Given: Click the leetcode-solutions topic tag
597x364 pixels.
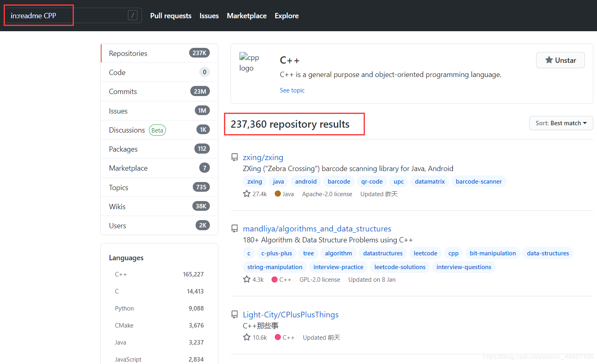Looking at the screenshot, I should click(400, 267).
